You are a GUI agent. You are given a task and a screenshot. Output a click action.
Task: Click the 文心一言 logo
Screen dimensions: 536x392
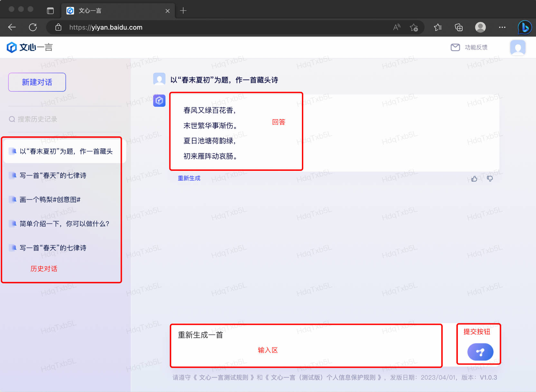(x=29, y=47)
